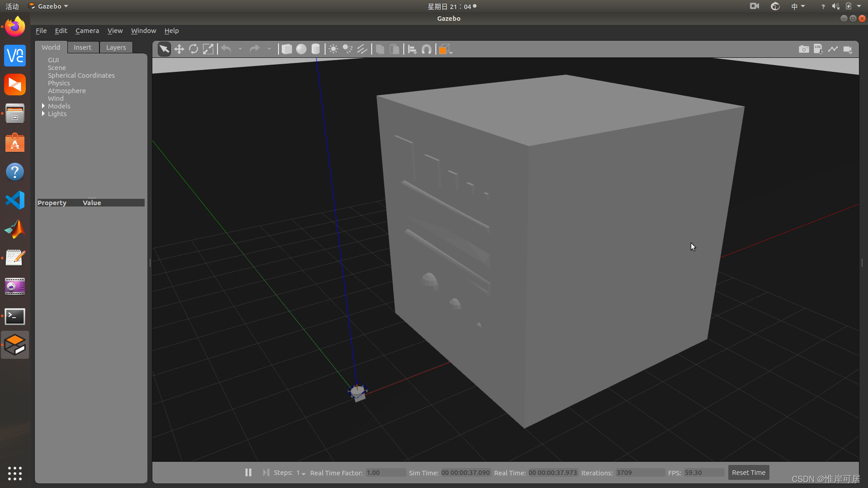Screen dimensions: 868x488
Task: Insert a box shape
Action: coord(287,49)
